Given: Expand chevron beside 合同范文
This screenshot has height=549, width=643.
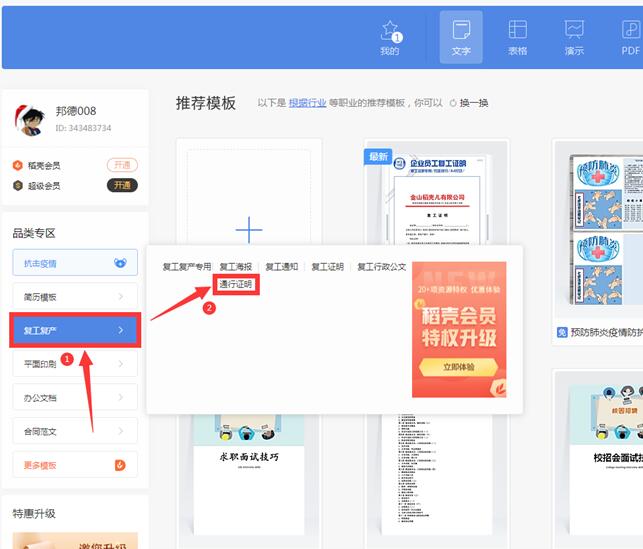Looking at the screenshot, I should click(x=121, y=431).
